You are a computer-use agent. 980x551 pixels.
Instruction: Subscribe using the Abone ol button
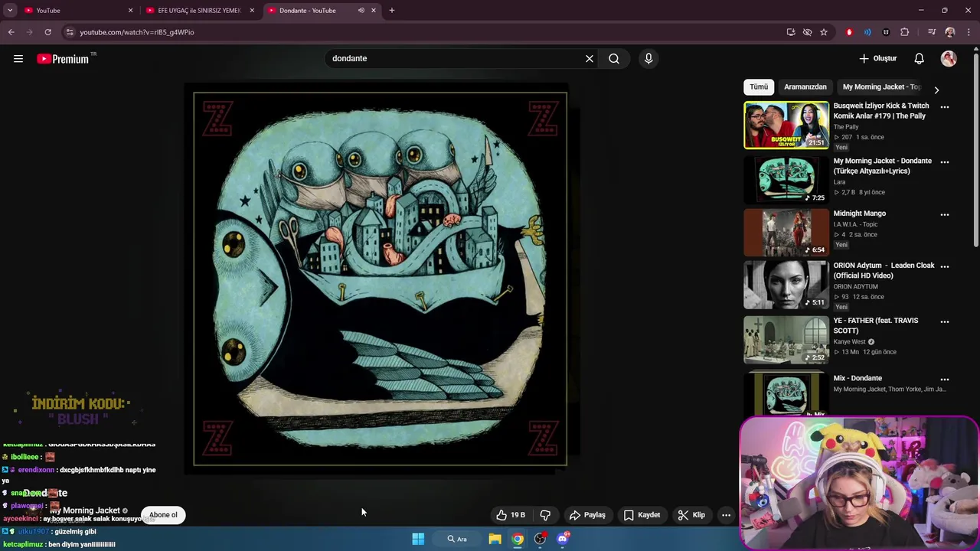pos(163,515)
